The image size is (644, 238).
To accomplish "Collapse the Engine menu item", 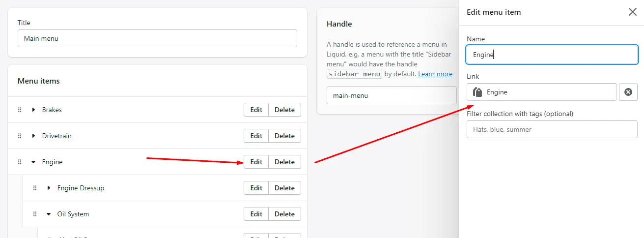I will point(33,162).
